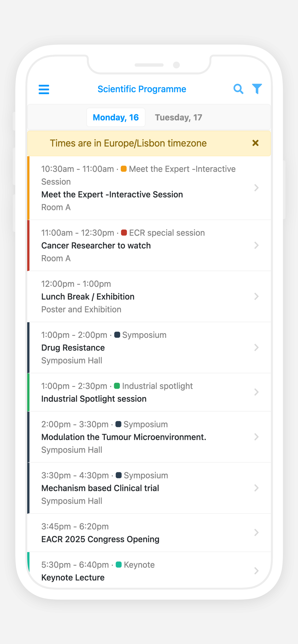The width and height of the screenshot is (298, 644).
Task: Open Industrial Spotlight session arrow
Action: [x=256, y=392]
